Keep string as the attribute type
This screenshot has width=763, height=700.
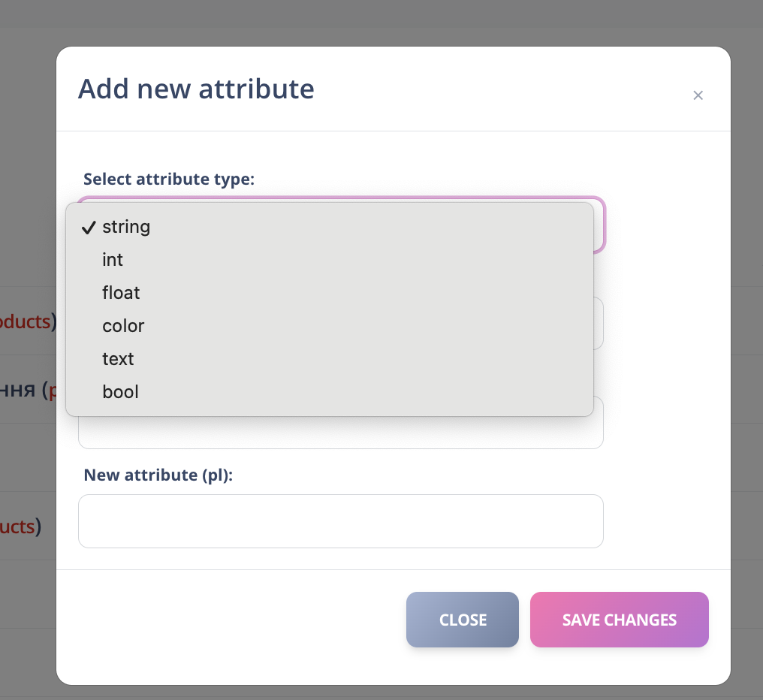pyautogui.click(x=126, y=227)
